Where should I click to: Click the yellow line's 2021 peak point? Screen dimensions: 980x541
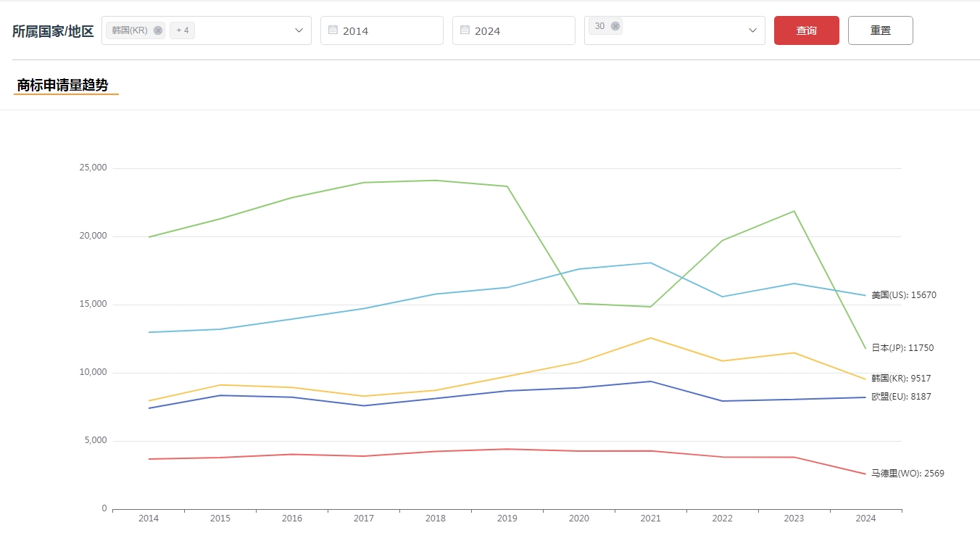click(651, 338)
